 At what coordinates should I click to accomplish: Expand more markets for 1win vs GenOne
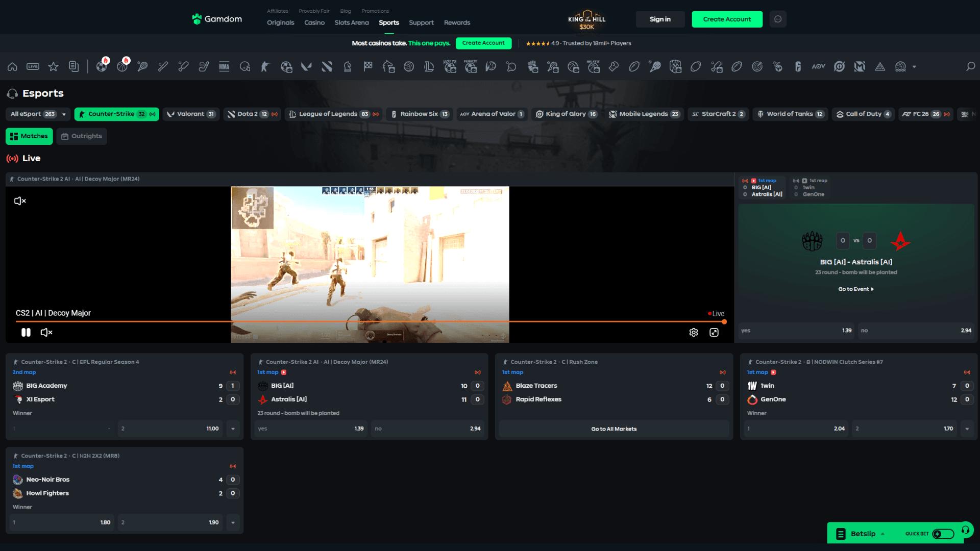(967, 429)
